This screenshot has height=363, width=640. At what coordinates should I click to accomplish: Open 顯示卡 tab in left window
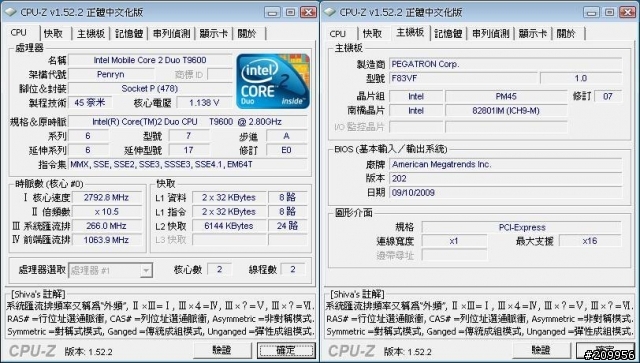point(213,33)
